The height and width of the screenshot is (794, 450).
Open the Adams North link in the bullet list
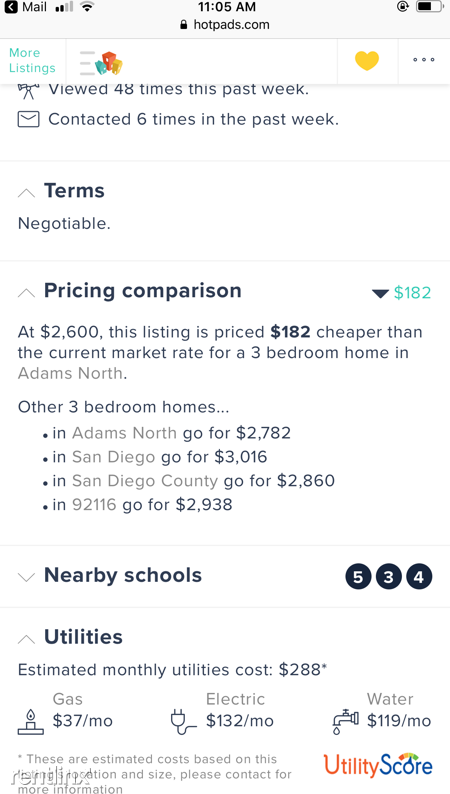tap(125, 433)
